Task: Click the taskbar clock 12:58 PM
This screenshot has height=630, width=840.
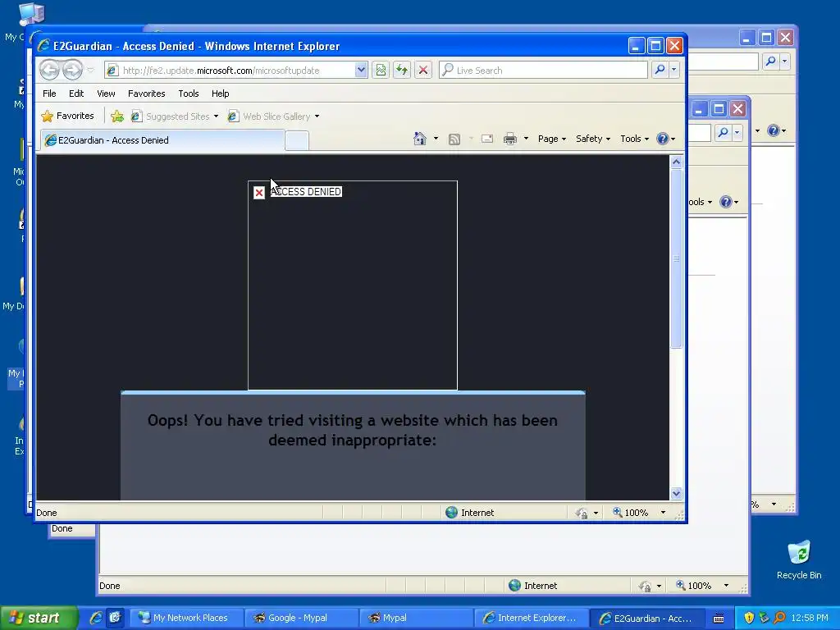Action: (x=810, y=619)
